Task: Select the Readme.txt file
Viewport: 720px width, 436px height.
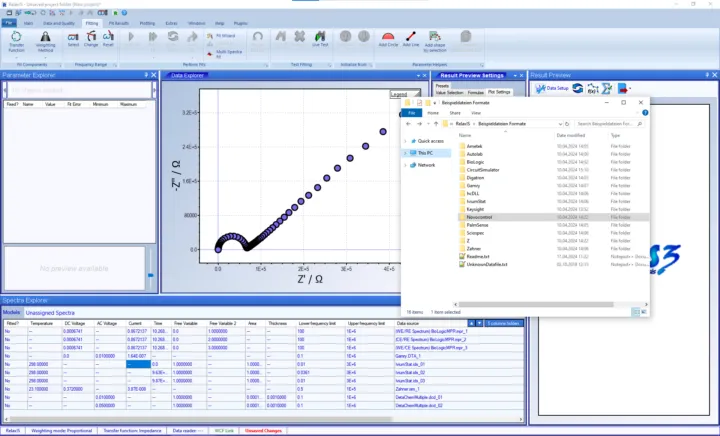Action: tap(478, 257)
